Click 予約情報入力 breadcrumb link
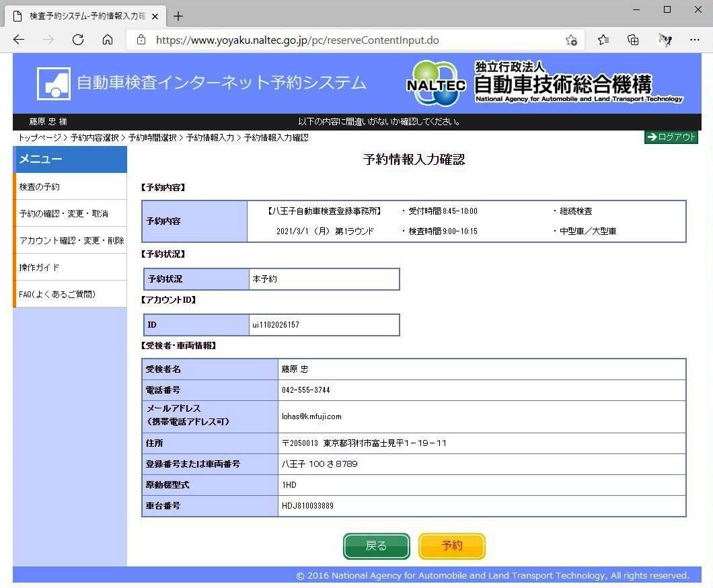 (x=210, y=137)
